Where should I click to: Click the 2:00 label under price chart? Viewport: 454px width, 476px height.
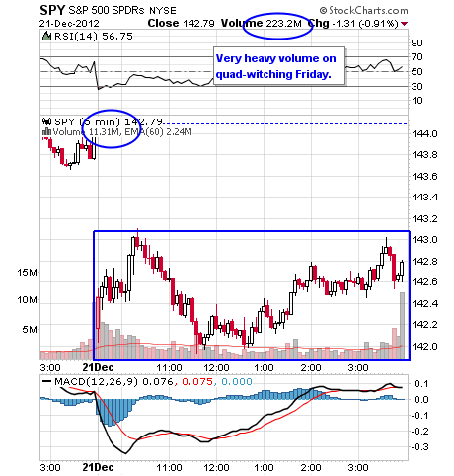click(x=311, y=367)
